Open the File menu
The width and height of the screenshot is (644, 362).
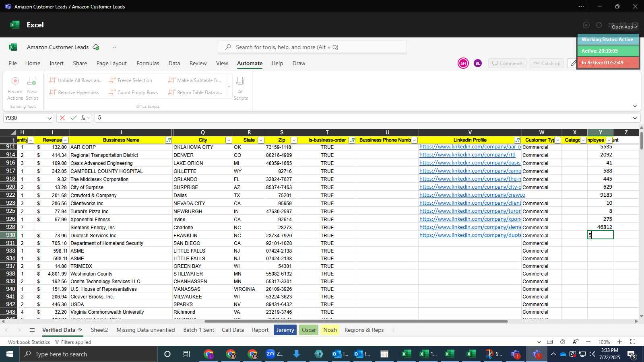pos(13,63)
